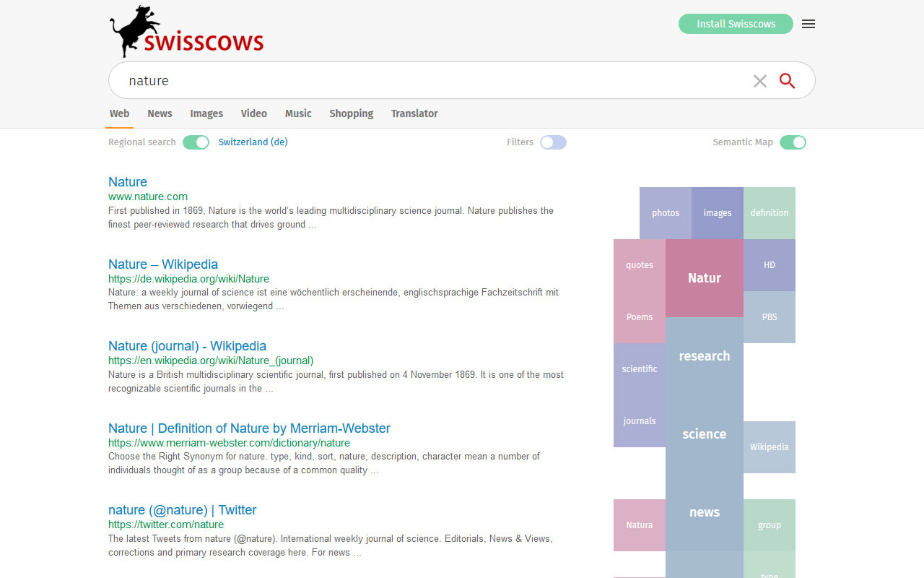The width and height of the screenshot is (924, 578).
Task: Open the Nature result title link
Action: point(128,182)
